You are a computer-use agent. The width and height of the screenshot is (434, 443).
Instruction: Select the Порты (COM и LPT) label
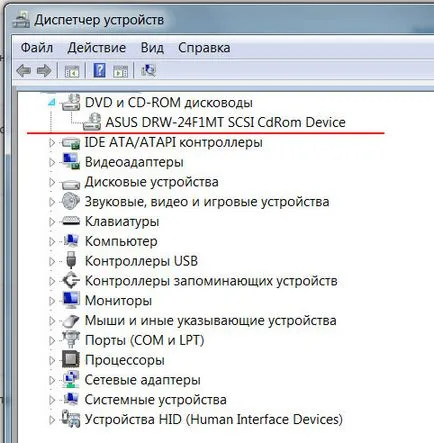pyautogui.click(x=144, y=340)
